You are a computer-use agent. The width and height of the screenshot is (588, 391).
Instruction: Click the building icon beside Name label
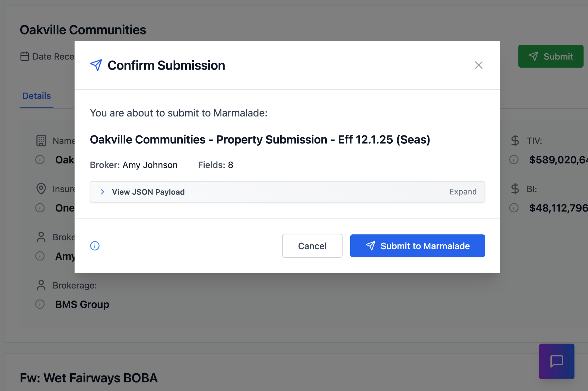41,141
